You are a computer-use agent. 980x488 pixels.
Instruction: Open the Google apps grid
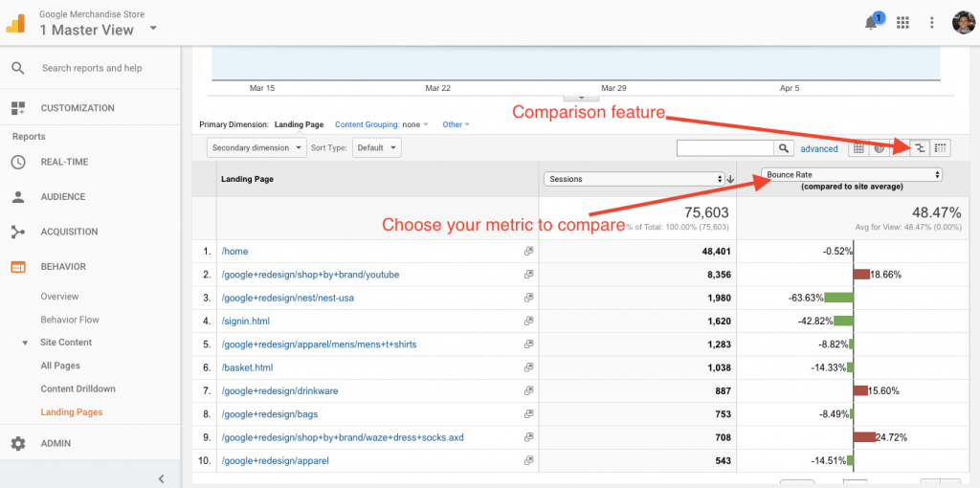point(902,23)
